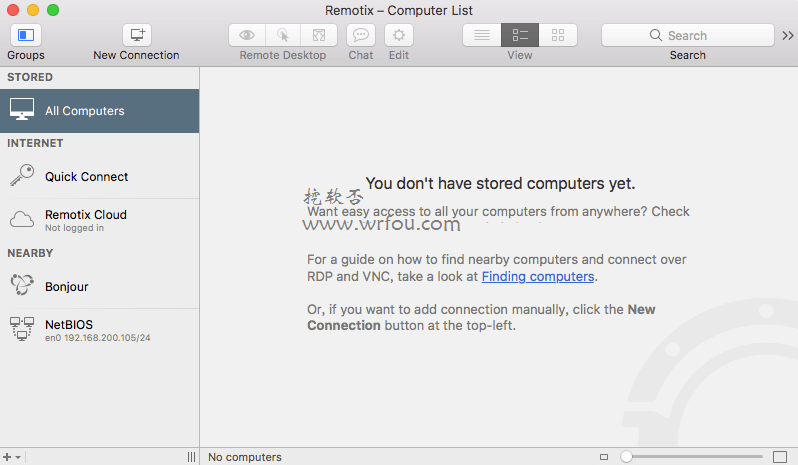This screenshot has width=798, height=465.
Task: Select All Computers in sidebar
Action: click(100, 111)
